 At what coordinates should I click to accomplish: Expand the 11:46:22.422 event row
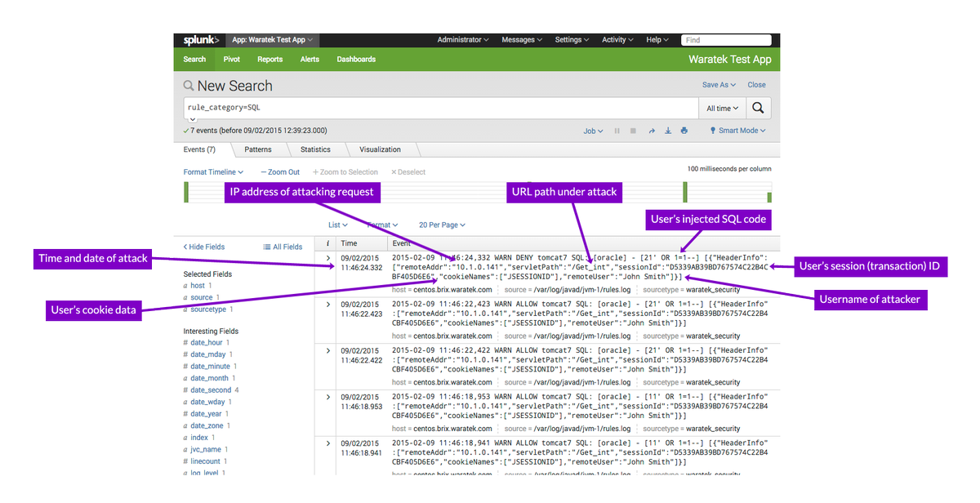coord(327,350)
